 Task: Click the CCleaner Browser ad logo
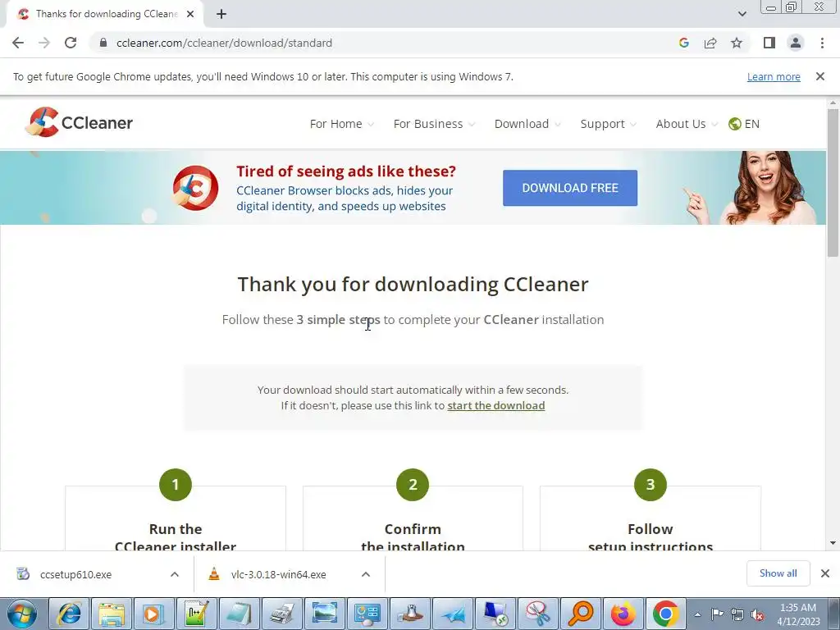[195, 188]
